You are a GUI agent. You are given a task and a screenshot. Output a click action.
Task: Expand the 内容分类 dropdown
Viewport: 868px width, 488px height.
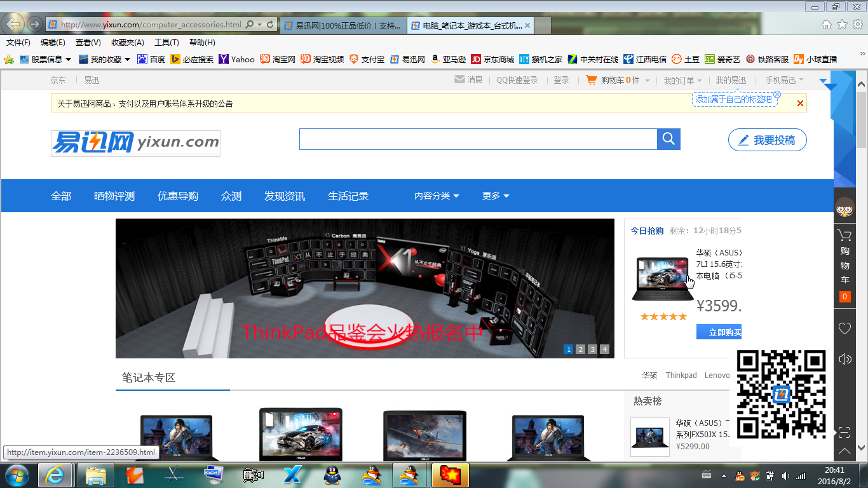(x=437, y=196)
